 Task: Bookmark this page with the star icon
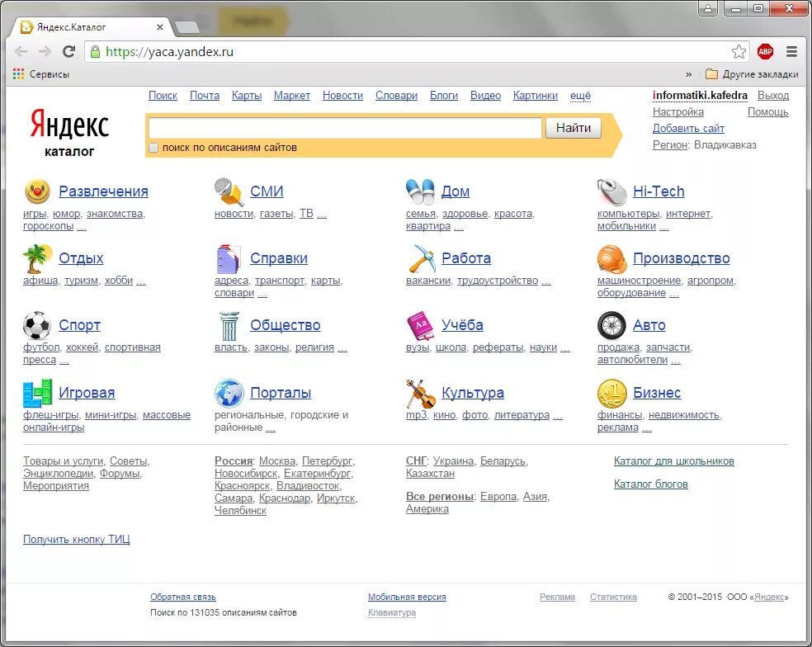(739, 51)
